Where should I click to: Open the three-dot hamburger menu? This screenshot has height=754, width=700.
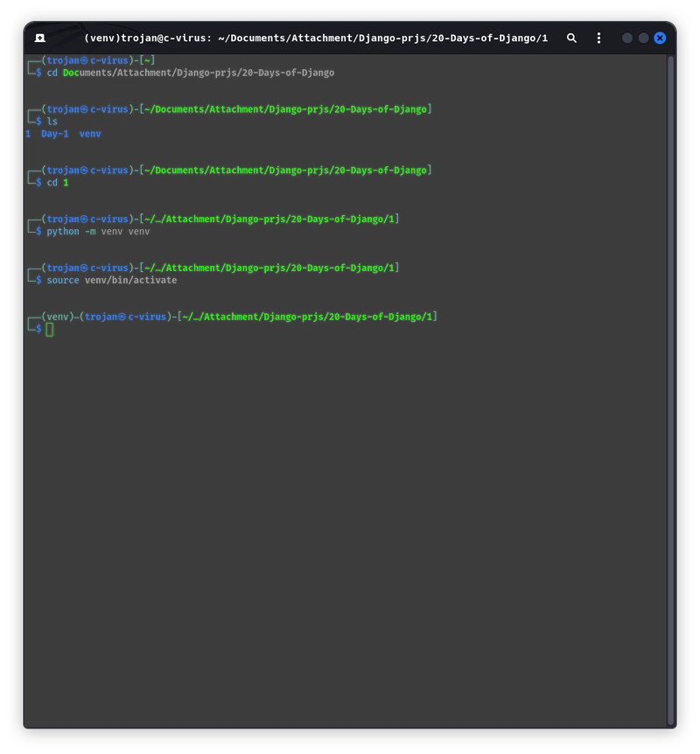coord(598,38)
